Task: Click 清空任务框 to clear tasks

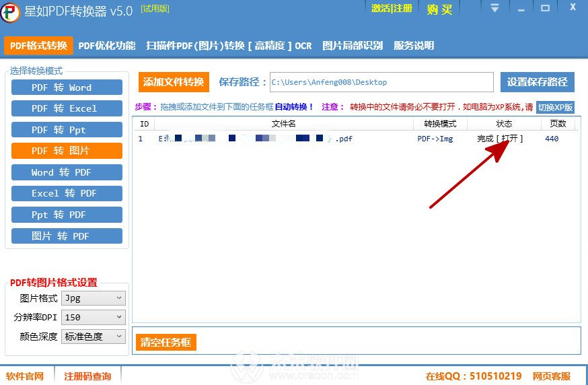Action: click(x=166, y=342)
